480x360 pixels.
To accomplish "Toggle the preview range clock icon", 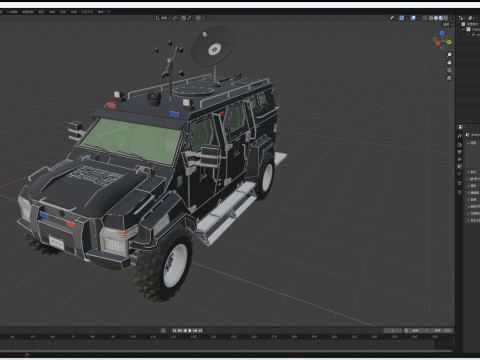I will point(406,330).
